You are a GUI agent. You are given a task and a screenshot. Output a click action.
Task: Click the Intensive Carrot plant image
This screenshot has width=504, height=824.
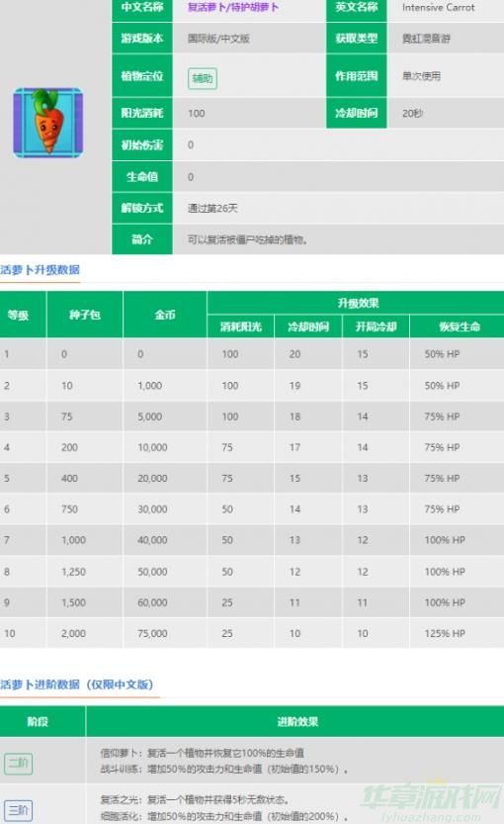click(x=48, y=123)
